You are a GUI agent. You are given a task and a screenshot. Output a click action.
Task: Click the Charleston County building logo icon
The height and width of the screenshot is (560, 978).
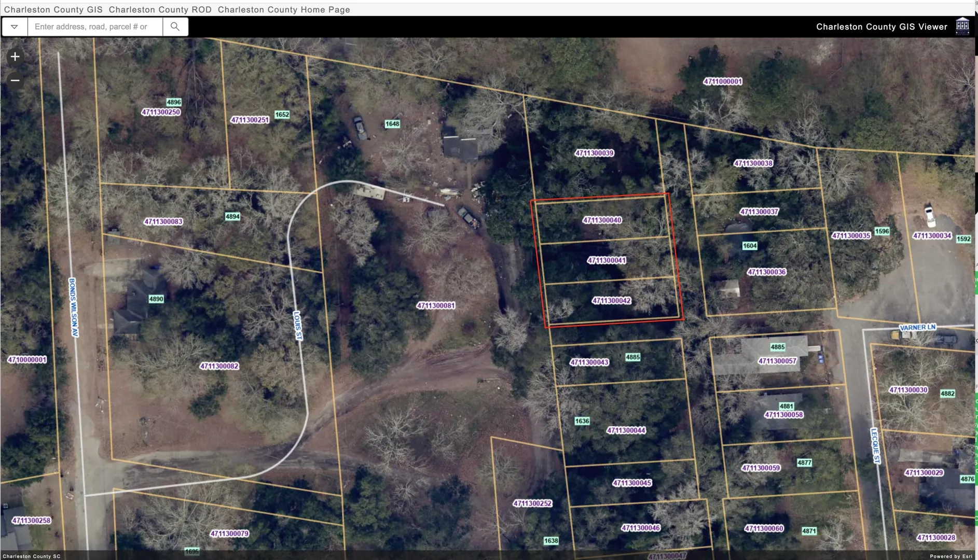point(962,26)
